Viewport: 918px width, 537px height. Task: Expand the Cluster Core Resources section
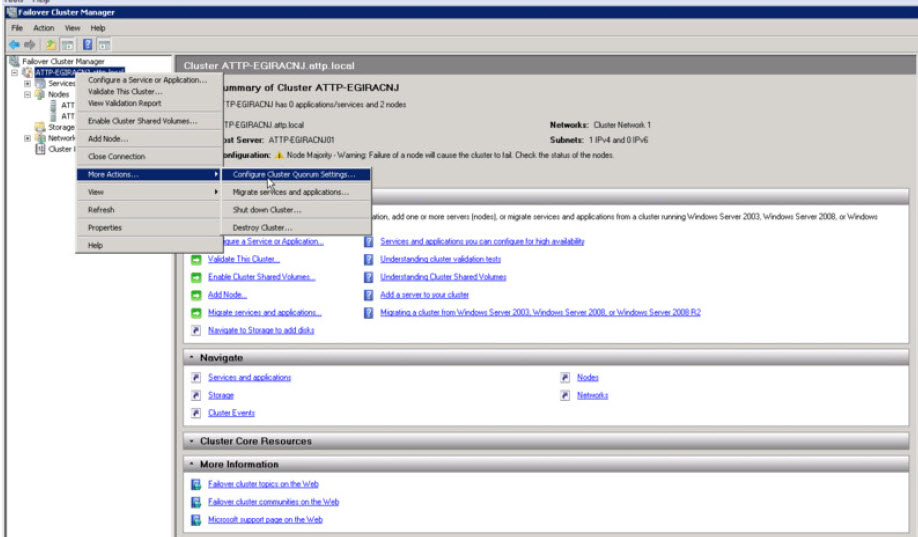pyautogui.click(x=191, y=441)
